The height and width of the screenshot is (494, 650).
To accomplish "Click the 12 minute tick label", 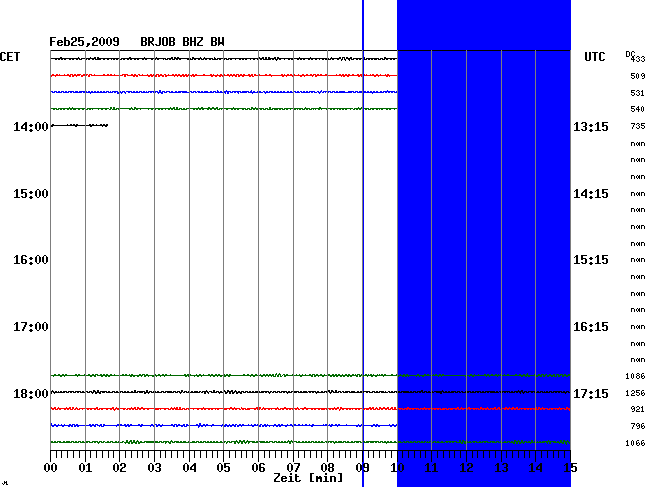I will tap(466, 468).
